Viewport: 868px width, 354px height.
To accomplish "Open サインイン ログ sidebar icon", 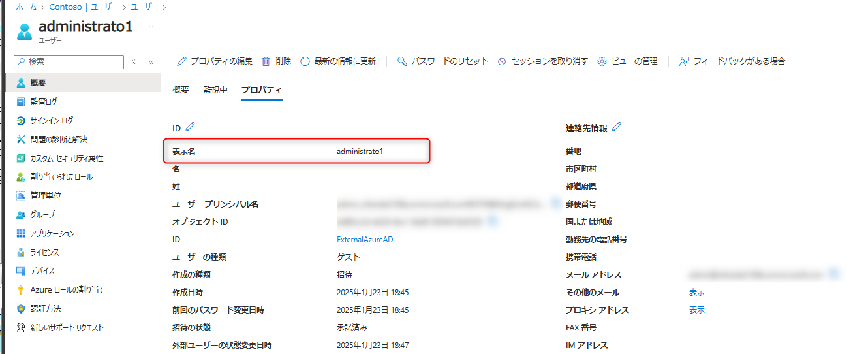I will click(21, 121).
